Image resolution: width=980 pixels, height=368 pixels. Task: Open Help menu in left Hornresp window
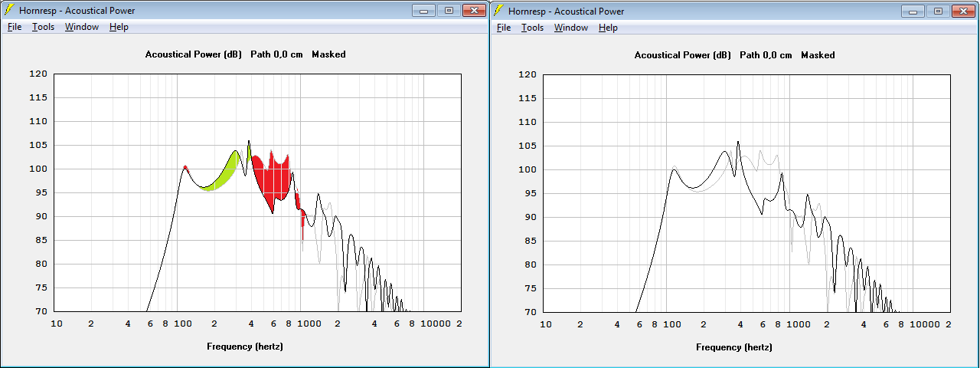point(119,27)
